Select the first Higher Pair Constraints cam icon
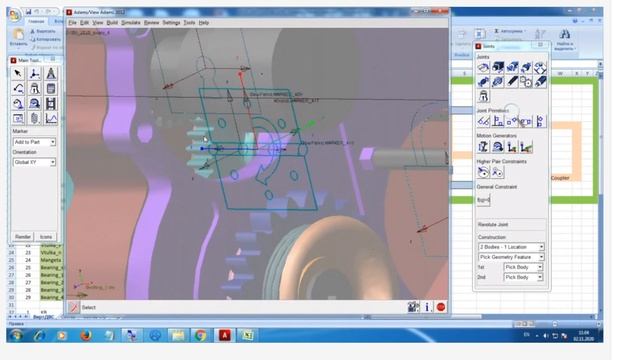640x360 pixels. [484, 172]
